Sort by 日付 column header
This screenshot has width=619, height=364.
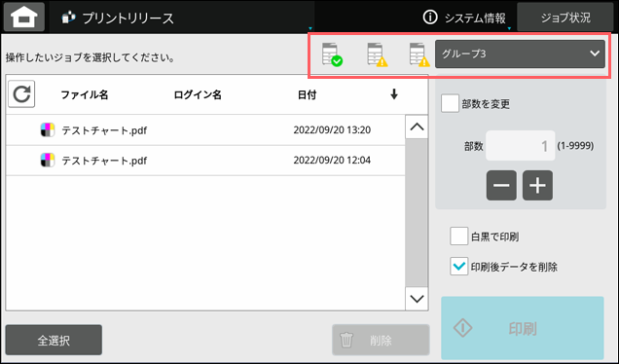pos(307,94)
